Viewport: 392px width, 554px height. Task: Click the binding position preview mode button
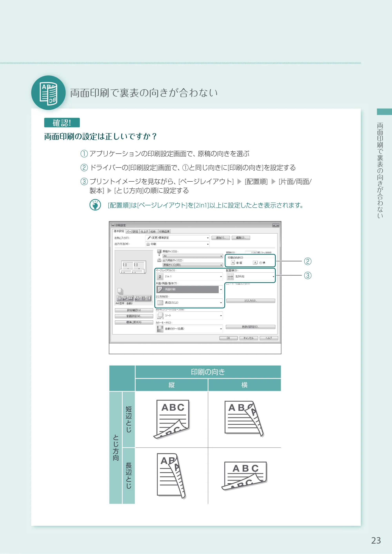[x=143, y=298]
